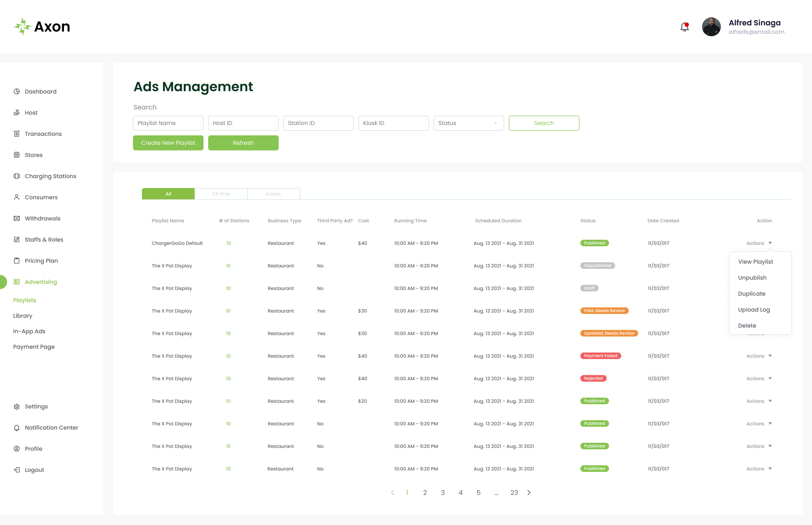Open Dashboard from sidebar icon
The height and width of the screenshot is (525, 812).
point(16,92)
